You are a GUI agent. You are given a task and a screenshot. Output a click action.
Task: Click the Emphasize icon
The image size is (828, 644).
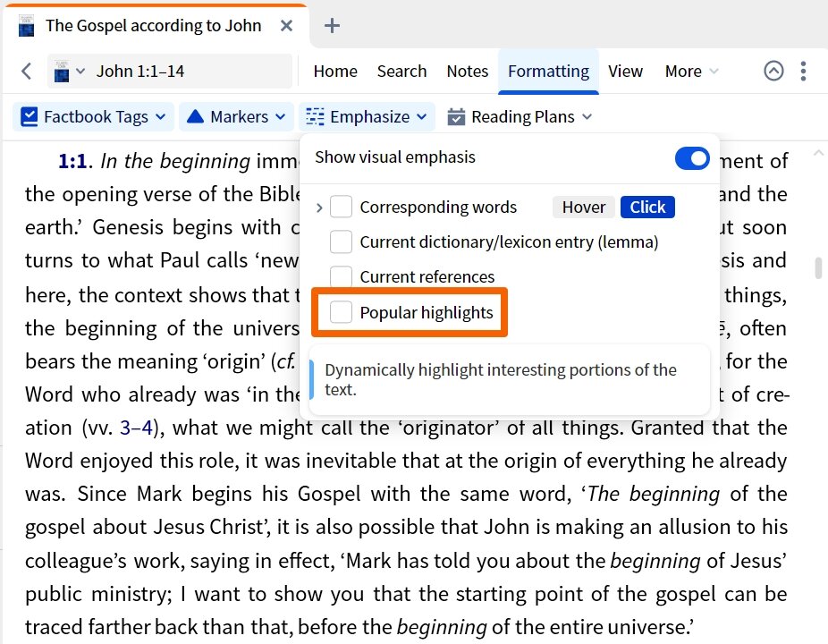click(x=315, y=117)
